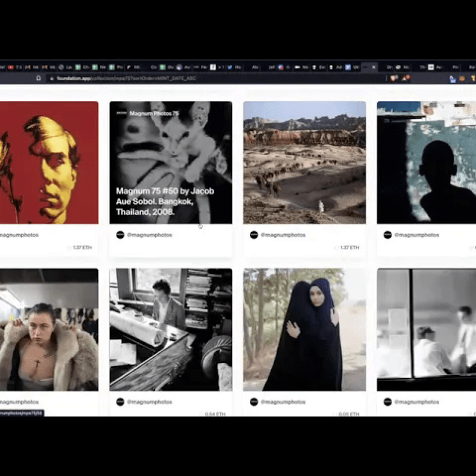This screenshot has width=476, height=476.
Task: Open the Magnum 75 #50 Jacob Aue Sobol card
Action: pos(171,163)
